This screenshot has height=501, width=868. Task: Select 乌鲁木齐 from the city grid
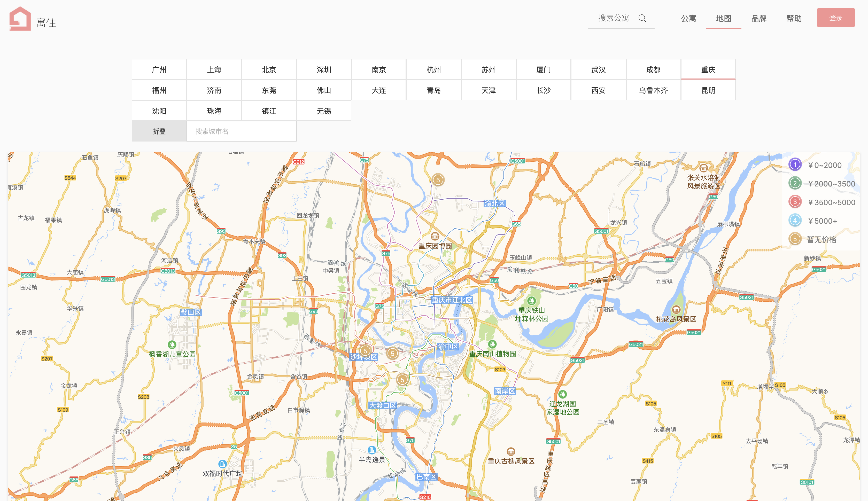pos(653,90)
